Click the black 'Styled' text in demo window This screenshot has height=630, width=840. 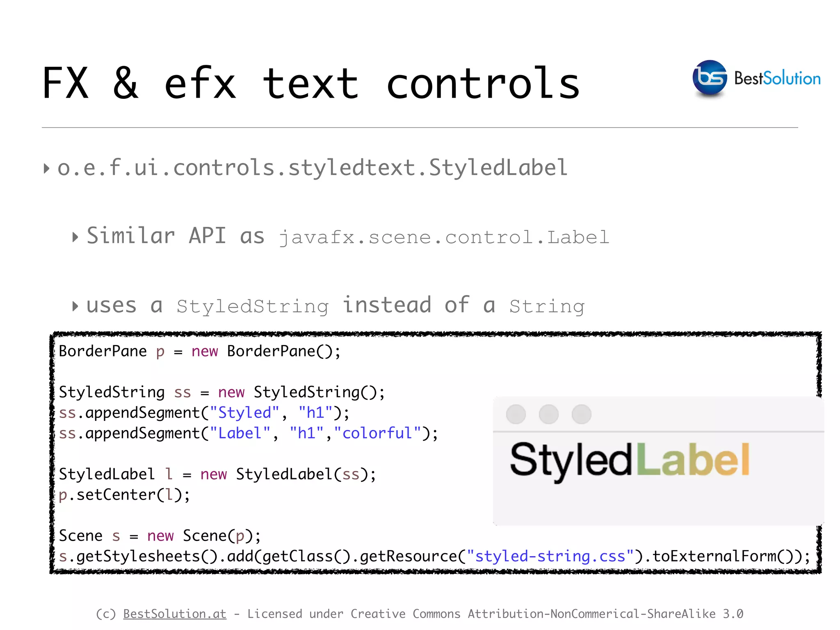[x=571, y=463]
